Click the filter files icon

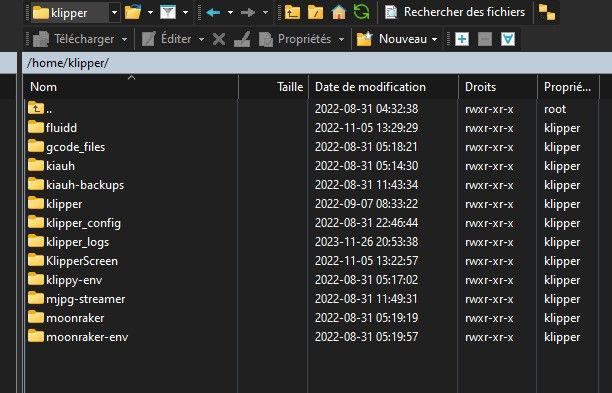168,12
